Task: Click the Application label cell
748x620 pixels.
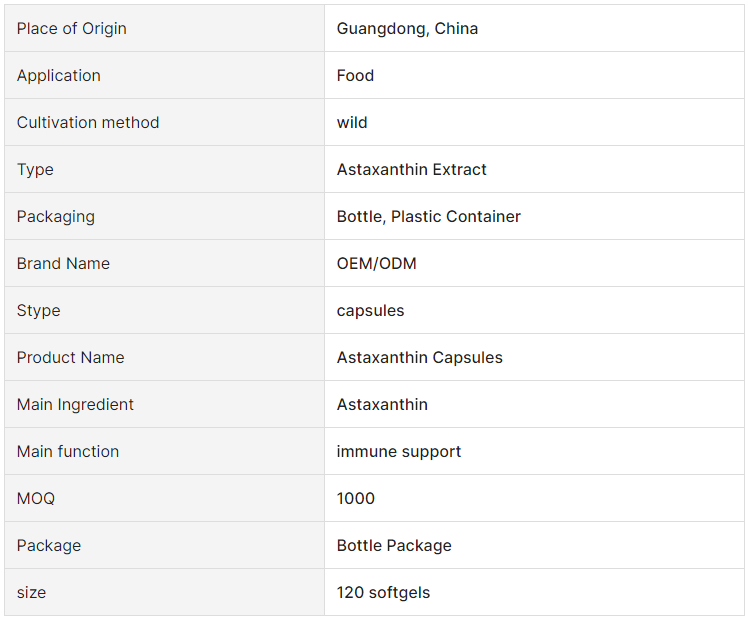Action: (165, 75)
